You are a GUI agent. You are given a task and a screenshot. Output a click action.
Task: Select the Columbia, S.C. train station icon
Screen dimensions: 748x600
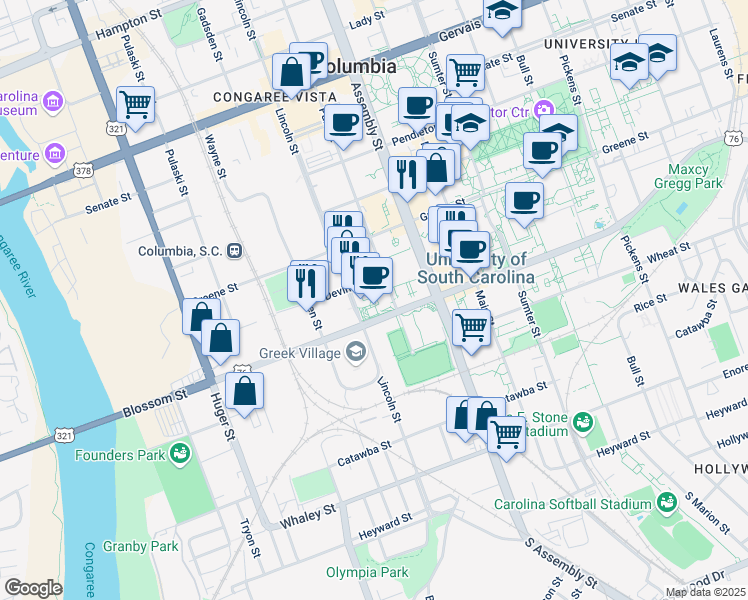coord(235,250)
